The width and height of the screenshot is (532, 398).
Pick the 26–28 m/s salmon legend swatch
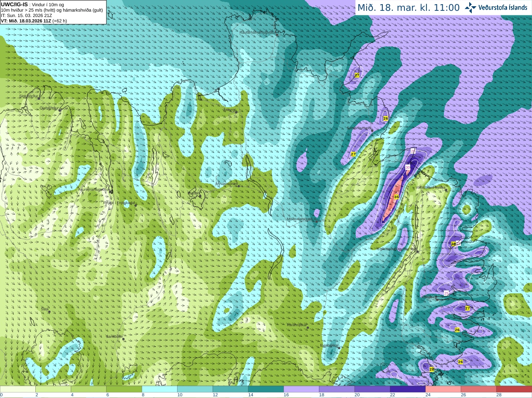point(479,389)
